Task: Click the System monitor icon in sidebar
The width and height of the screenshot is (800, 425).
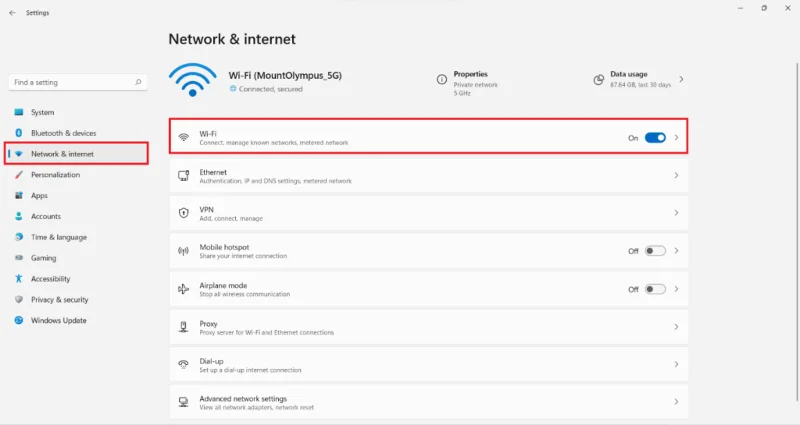Action: point(19,112)
